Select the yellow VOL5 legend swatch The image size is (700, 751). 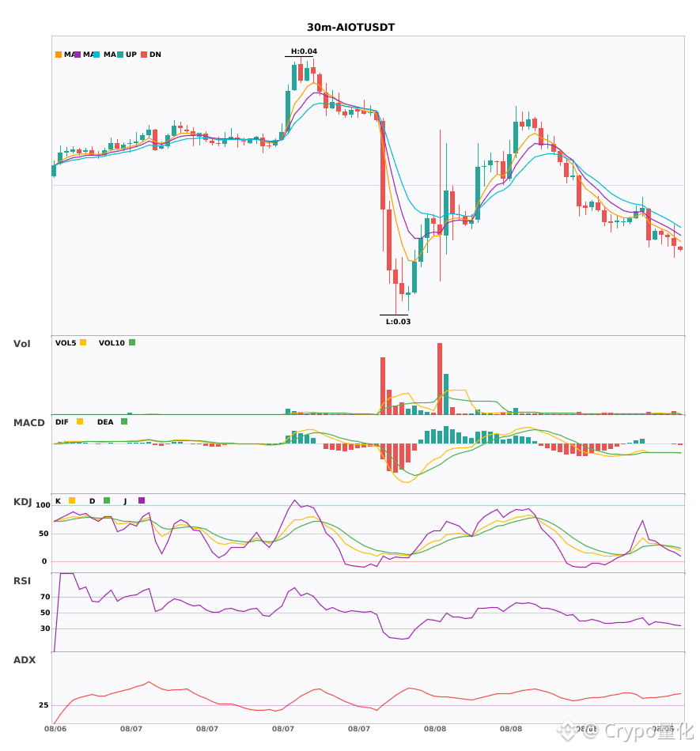pyautogui.click(x=83, y=342)
